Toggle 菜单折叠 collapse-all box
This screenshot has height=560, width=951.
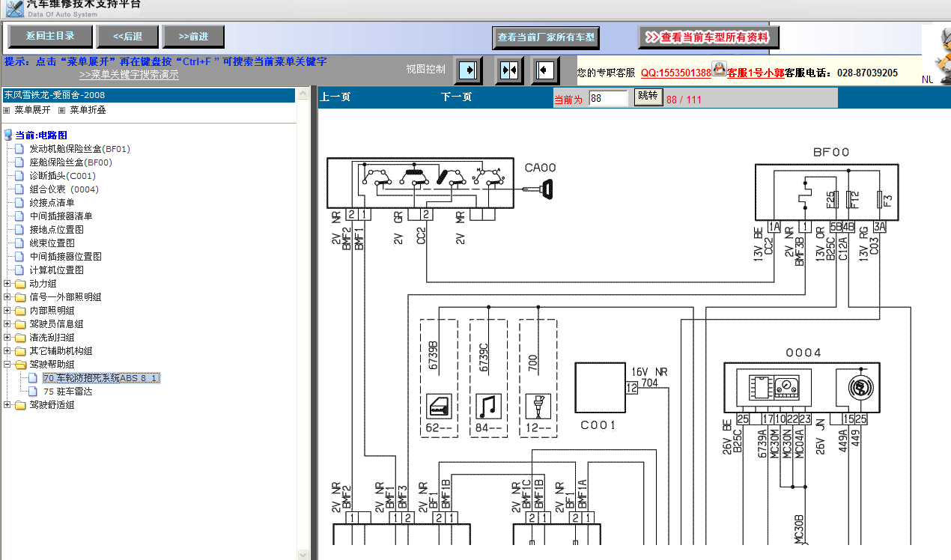(62, 110)
